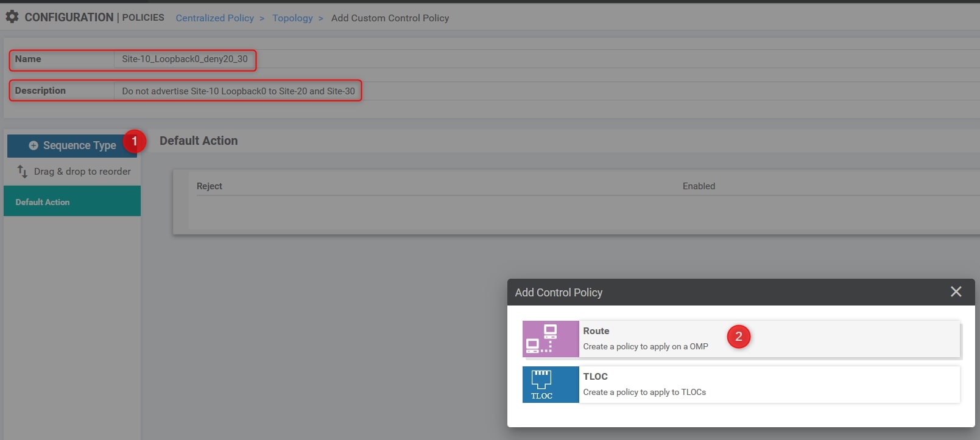Image resolution: width=980 pixels, height=440 pixels.
Task: Click the Enabled status in Default Action
Action: pos(699,186)
